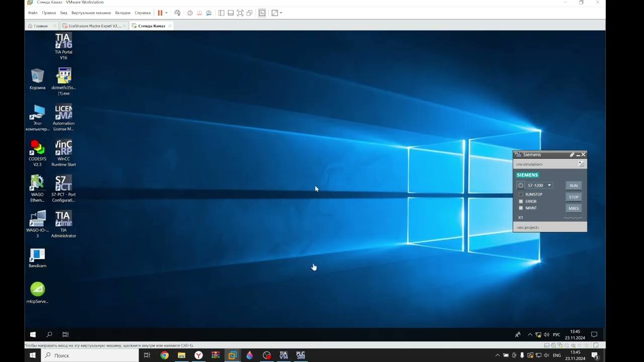The height and width of the screenshot is (362, 644).
Task: Open the Справка menu
Action: click(142, 13)
